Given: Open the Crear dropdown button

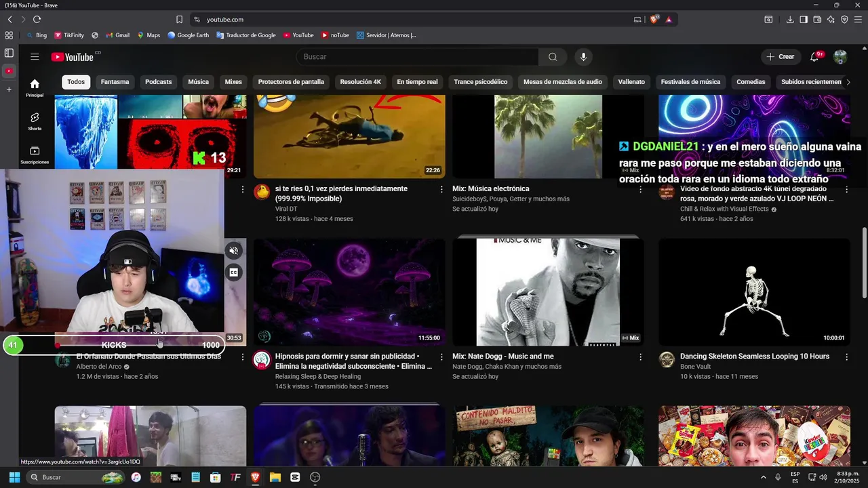Looking at the screenshot, I should click(781, 57).
